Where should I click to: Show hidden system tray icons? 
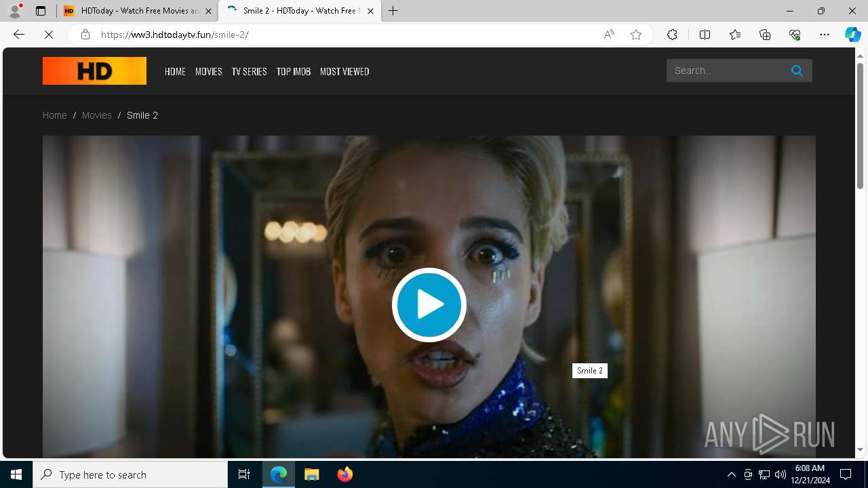tap(731, 474)
